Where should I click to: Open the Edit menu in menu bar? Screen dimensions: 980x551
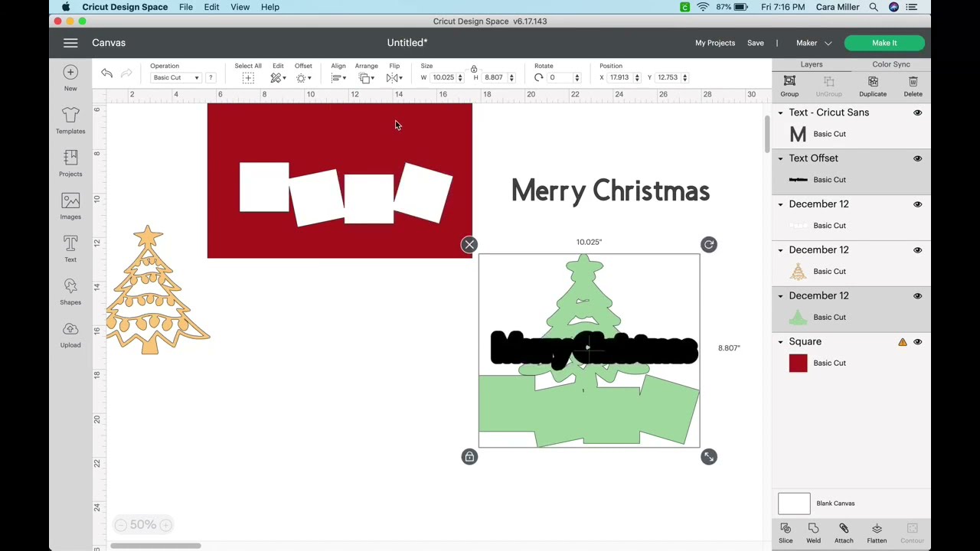pyautogui.click(x=211, y=7)
